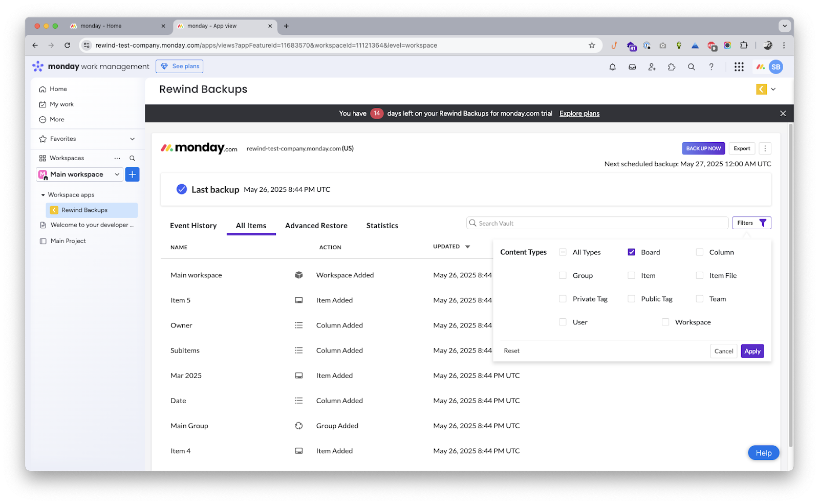This screenshot has width=819, height=504.
Task: Click the See plans button
Action: (179, 67)
